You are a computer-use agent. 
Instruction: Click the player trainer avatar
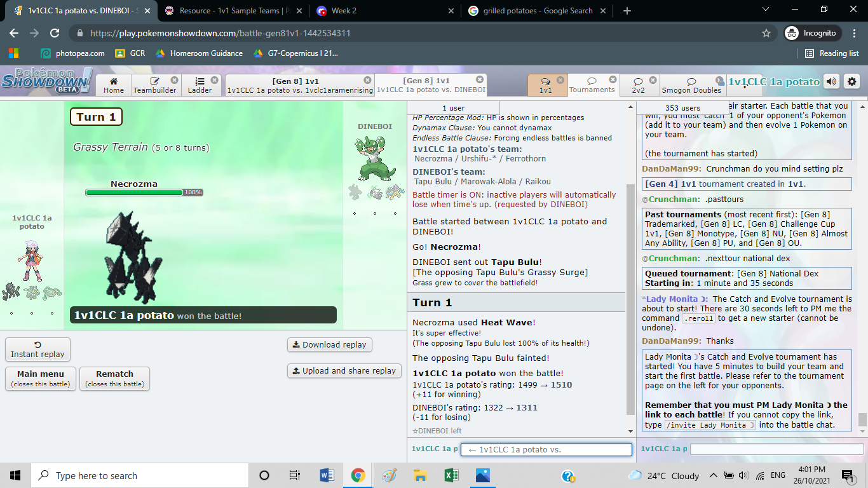pyautogui.click(x=31, y=261)
